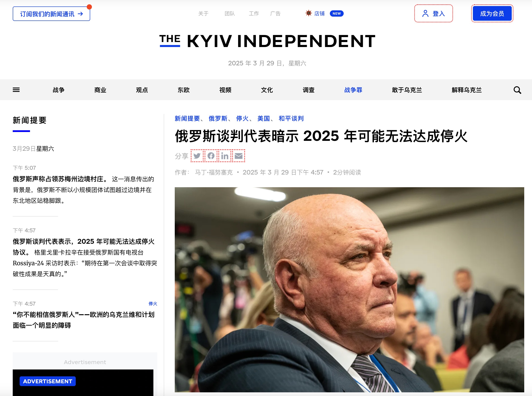Viewport: 532px width, 396px height.
Task: Share the article on LinkedIn
Action: [x=225, y=156]
